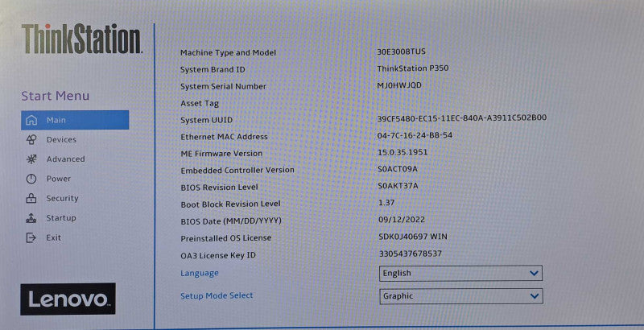Click the ME Firmware Version label

click(x=221, y=154)
